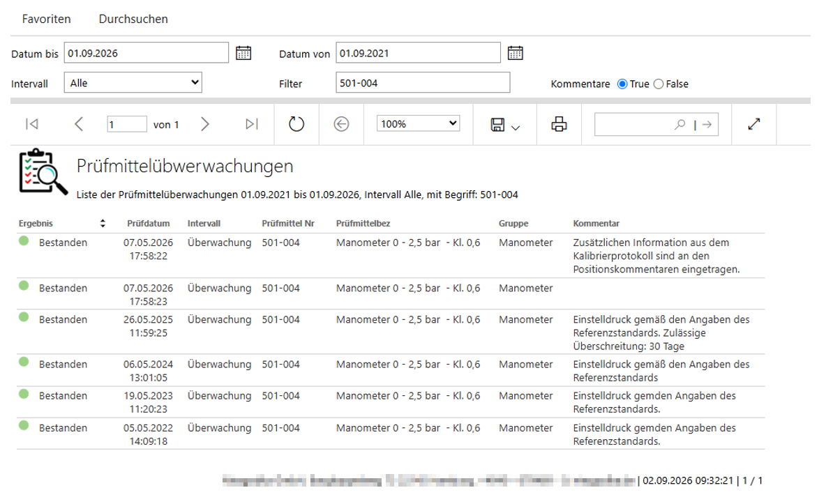Click date 05.05.2022 14:09:18
The width and height of the screenshot is (826, 504).
click(148, 434)
